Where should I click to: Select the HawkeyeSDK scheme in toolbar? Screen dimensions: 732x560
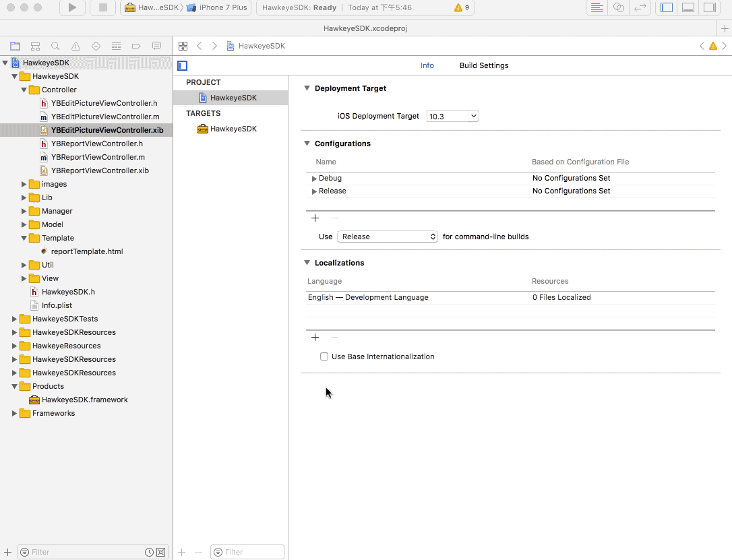point(152,7)
